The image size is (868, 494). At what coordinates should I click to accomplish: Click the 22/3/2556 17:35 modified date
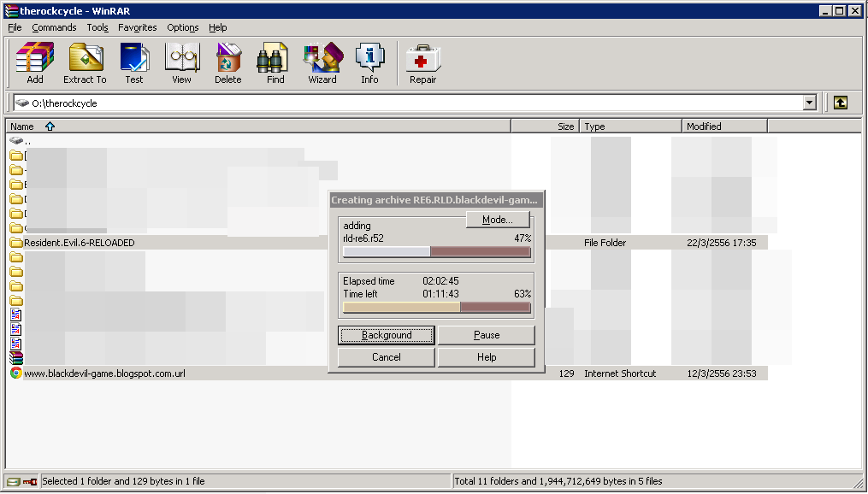click(721, 243)
